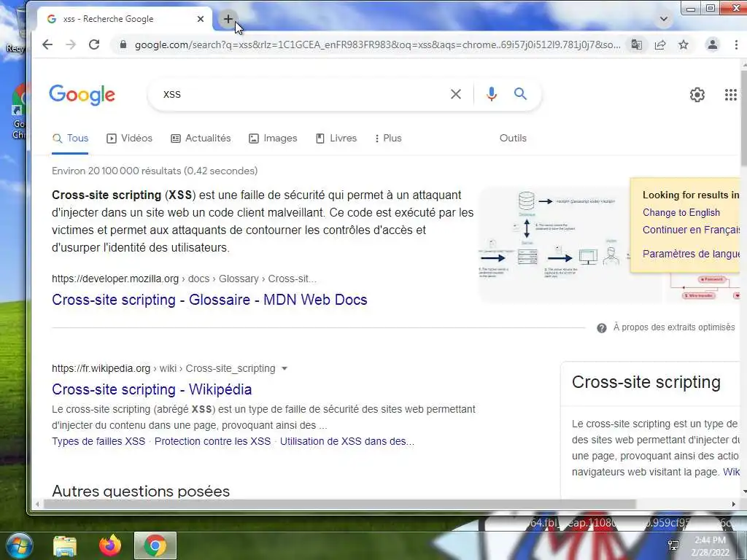Open Types de failles XSS sublink

coord(98,441)
